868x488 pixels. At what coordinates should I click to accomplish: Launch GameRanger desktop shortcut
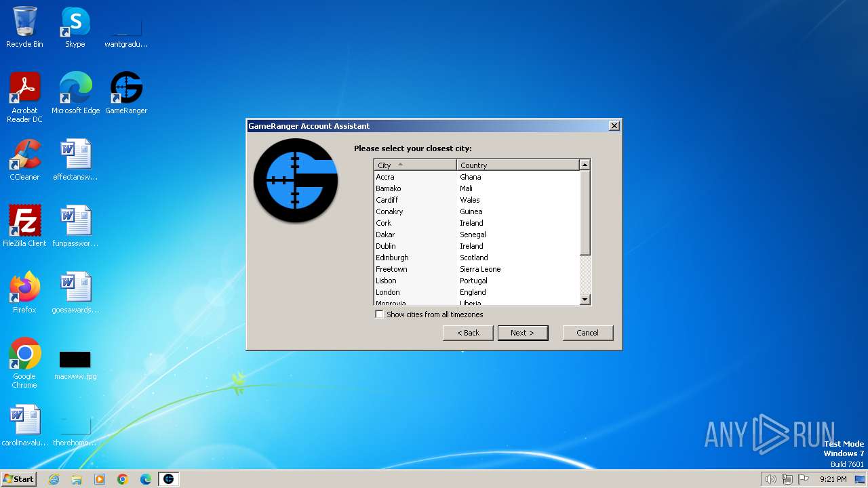coord(126,94)
